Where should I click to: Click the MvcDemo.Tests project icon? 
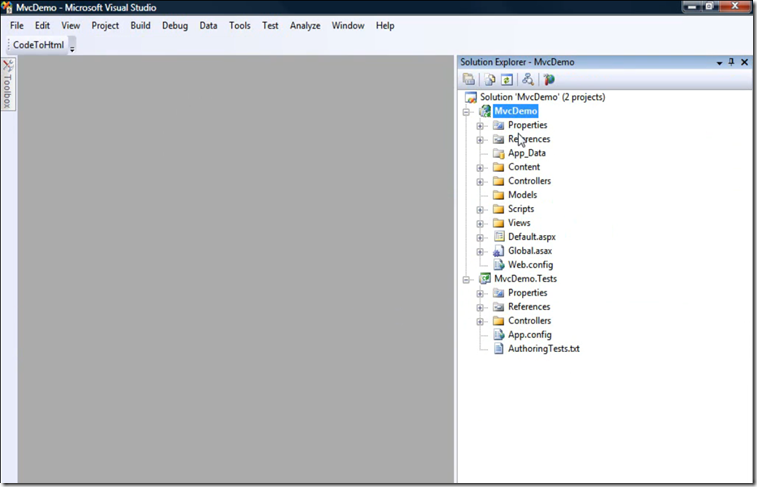point(485,279)
